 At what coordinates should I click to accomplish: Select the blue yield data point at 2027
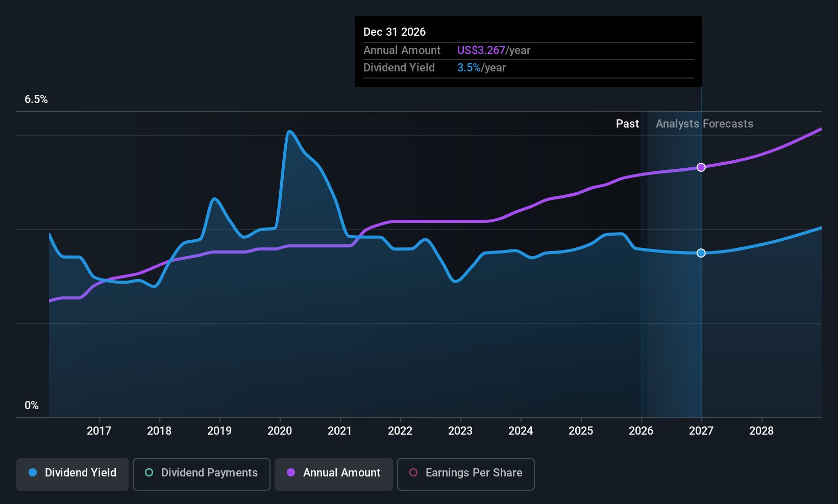click(701, 253)
